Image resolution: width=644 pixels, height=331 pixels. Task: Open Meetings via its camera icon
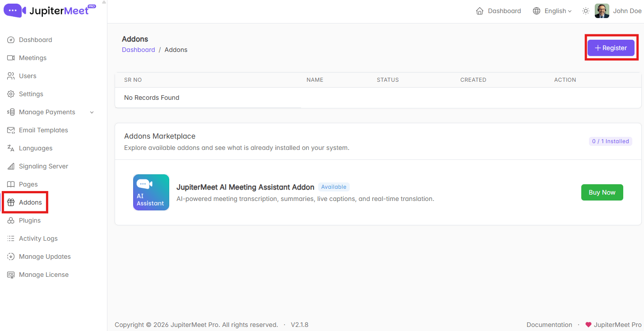[11, 58]
